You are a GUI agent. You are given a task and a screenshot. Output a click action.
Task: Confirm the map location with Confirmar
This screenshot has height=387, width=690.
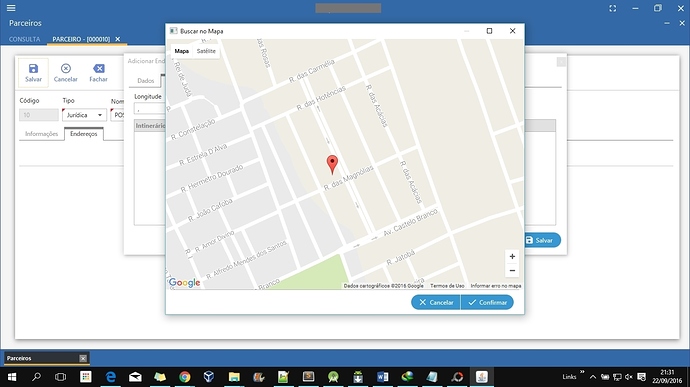pyautogui.click(x=487, y=302)
